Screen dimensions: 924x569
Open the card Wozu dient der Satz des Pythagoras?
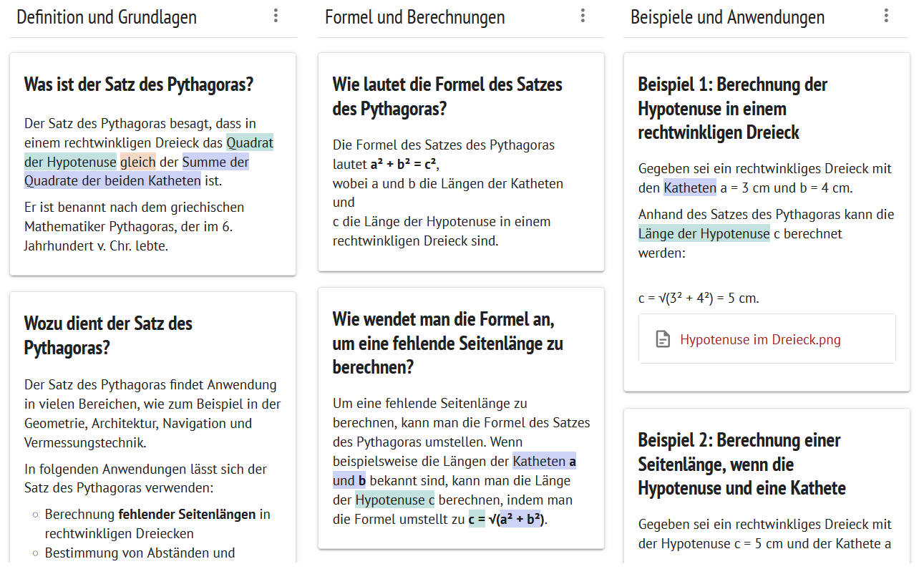click(152, 427)
